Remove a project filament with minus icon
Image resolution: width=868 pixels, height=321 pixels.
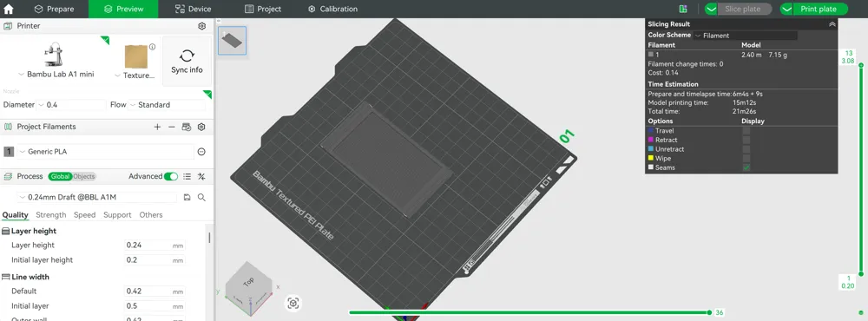click(x=172, y=127)
